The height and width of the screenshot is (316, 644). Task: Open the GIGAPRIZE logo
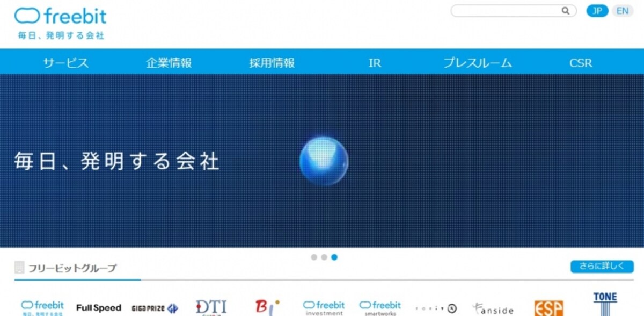[x=155, y=308]
